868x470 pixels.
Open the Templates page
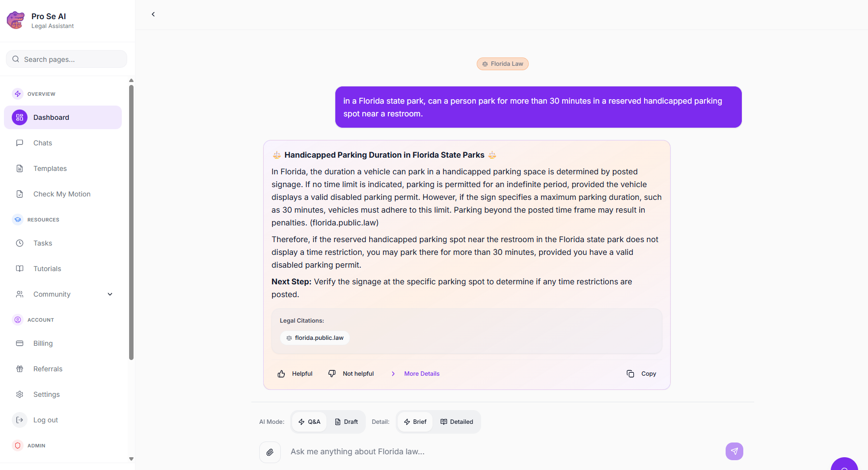tap(50, 168)
